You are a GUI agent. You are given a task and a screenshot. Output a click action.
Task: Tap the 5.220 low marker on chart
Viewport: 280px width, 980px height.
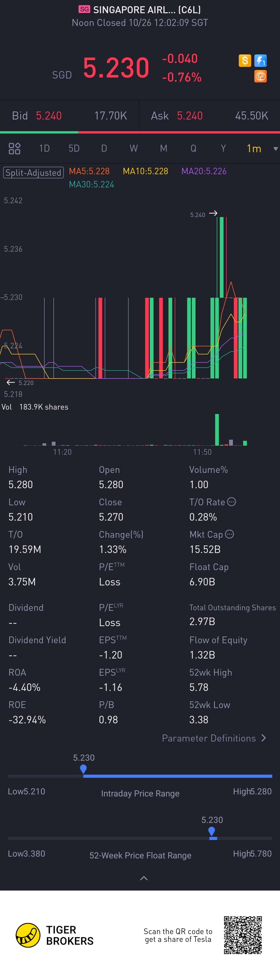(20, 383)
